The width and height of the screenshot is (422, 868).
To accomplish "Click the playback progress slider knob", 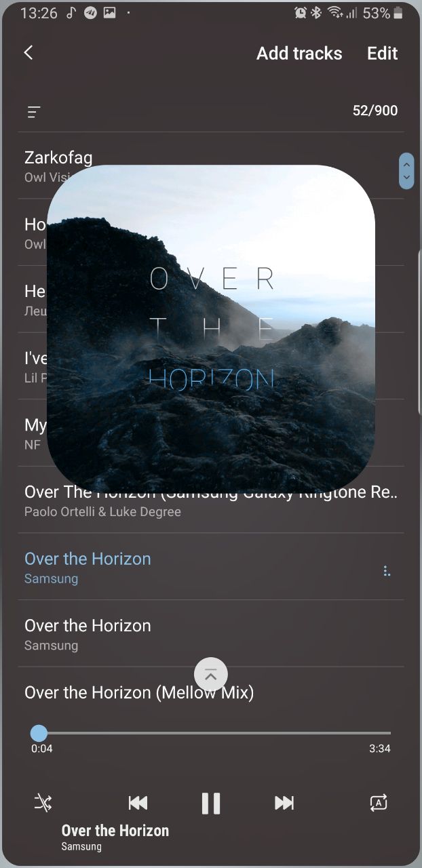I will point(39,733).
